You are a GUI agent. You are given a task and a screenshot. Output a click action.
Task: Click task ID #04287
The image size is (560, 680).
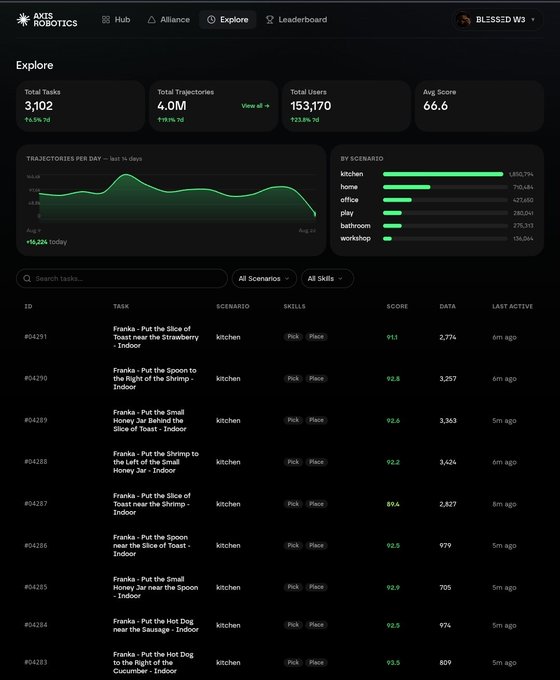click(x=36, y=503)
